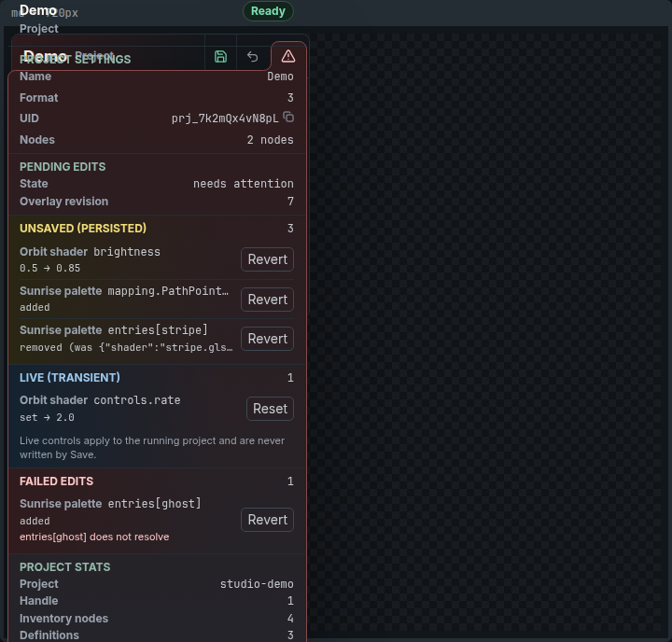Click the 'studio-demo' project value

pos(257,584)
